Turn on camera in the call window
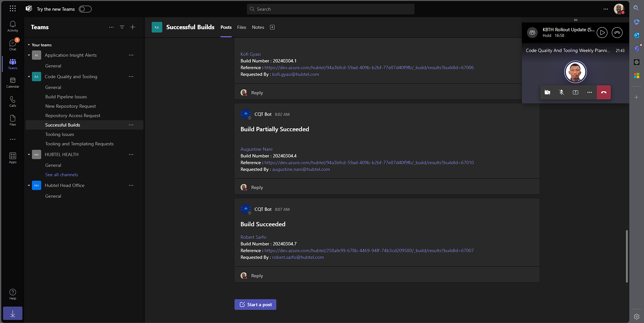The width and height of the screenshot is (644, 323). [547, 92]
